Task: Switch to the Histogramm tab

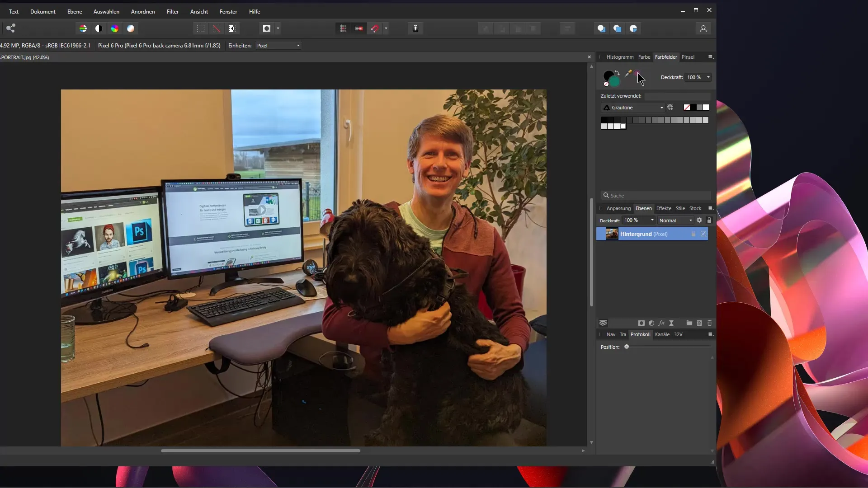Action: pos(620,57)
